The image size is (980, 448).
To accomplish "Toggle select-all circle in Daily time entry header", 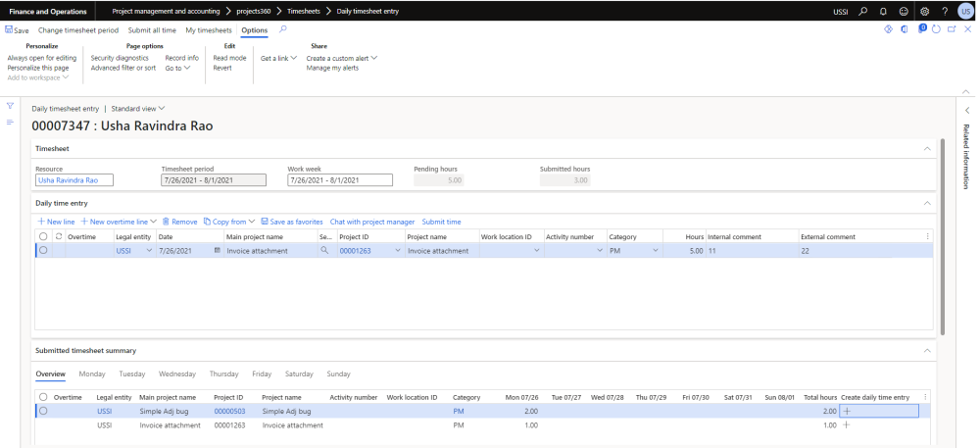I will point(42,236).
